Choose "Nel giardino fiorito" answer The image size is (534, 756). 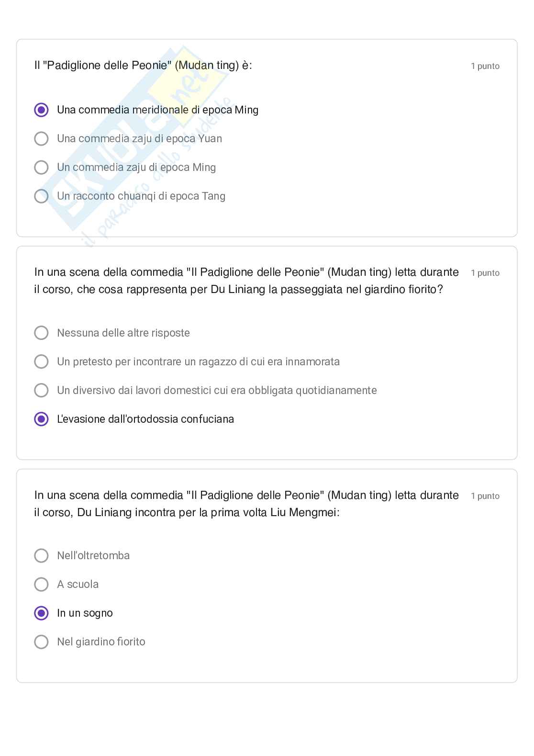[42, 642]
